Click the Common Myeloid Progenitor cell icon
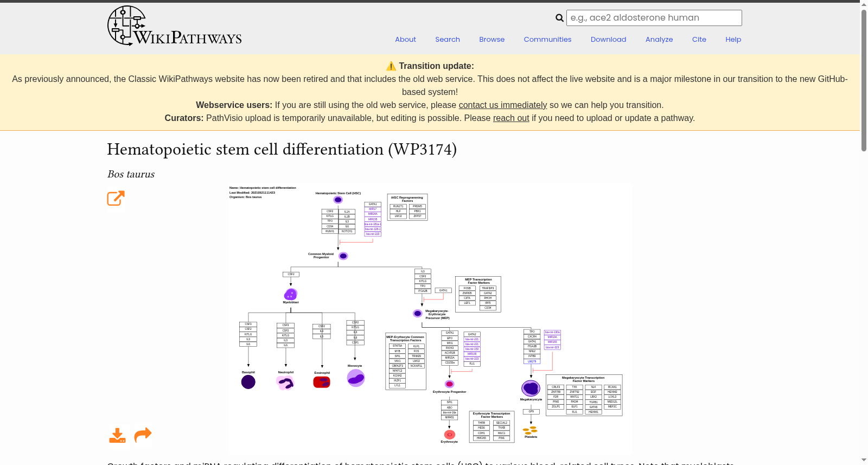 coord(343,256)
